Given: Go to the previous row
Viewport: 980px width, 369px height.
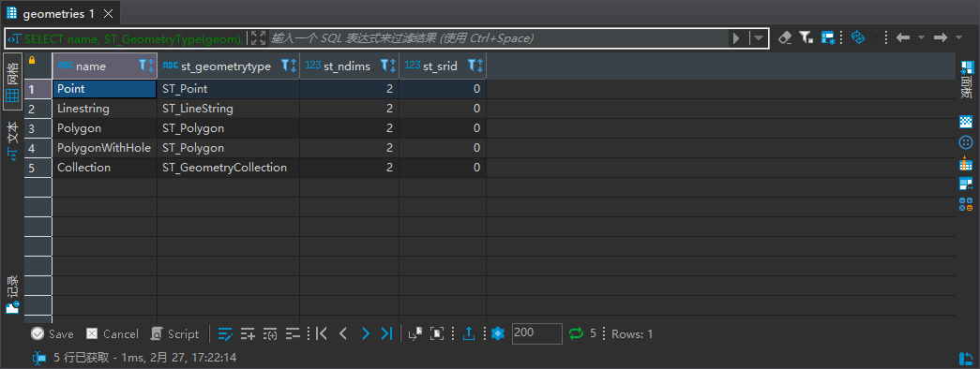Looking at the screenshot, I should point(342,334).
